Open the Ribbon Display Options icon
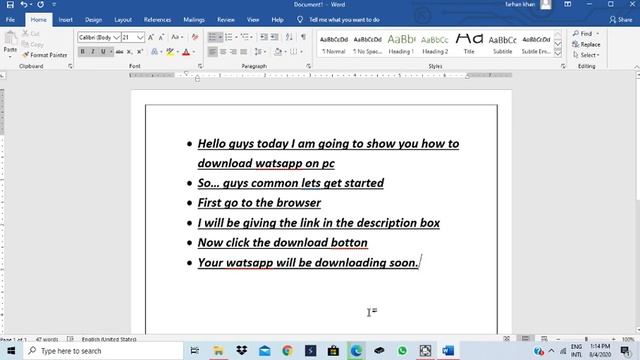The image size is (640, 360). tap(568, 4)
